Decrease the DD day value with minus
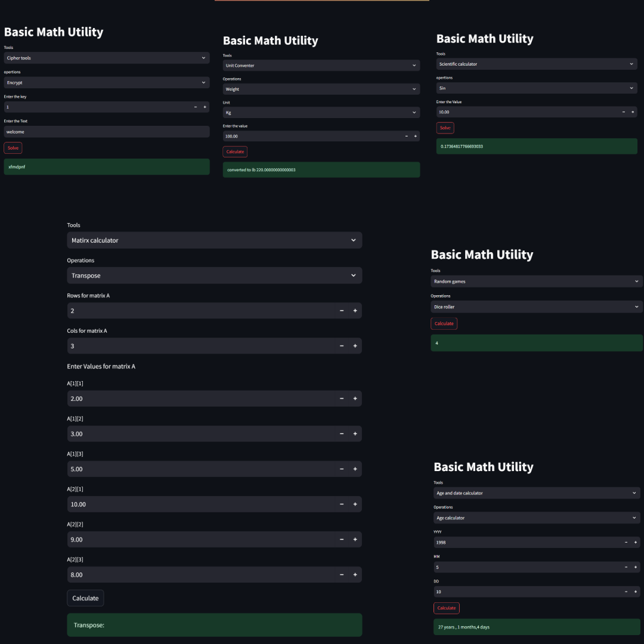The height and width of the screenshot is (644, 644). (626, 592)
